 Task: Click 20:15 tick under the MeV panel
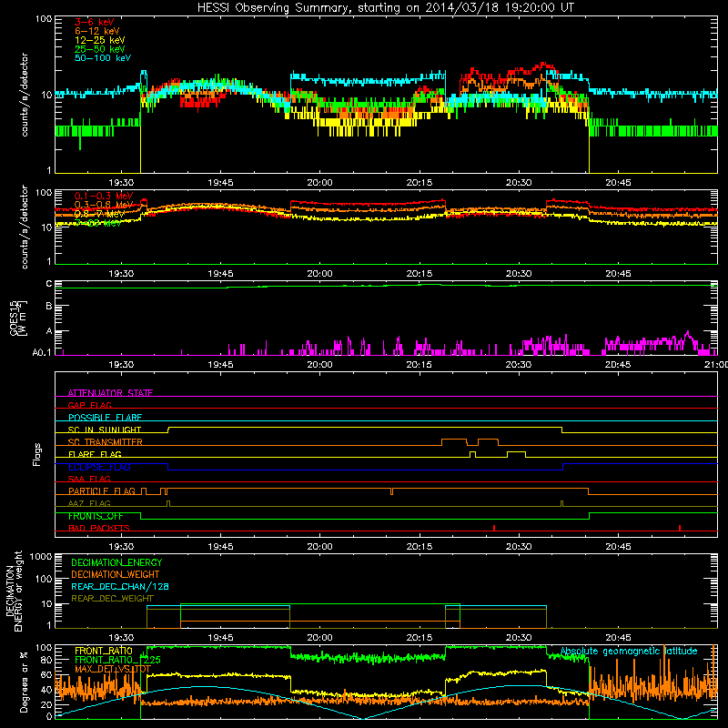click(x=420, y=274)
